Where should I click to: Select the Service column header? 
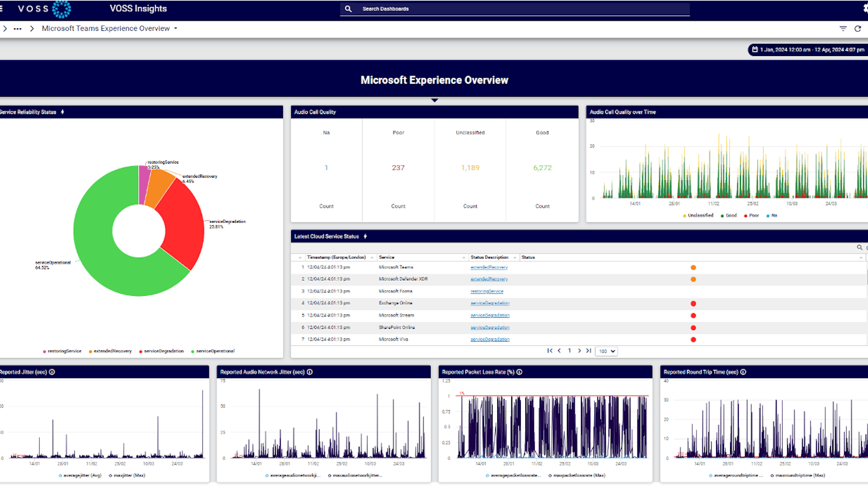(387, 257)
